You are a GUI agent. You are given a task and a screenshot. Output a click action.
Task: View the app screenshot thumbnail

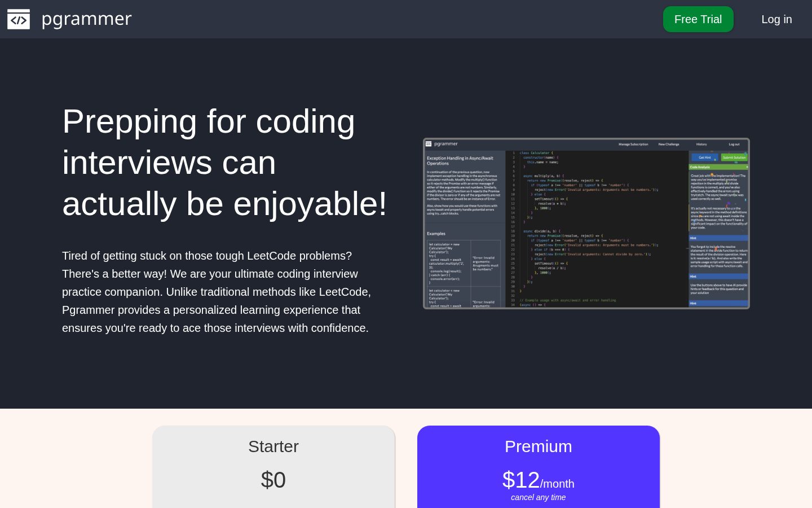coord(586,224)
